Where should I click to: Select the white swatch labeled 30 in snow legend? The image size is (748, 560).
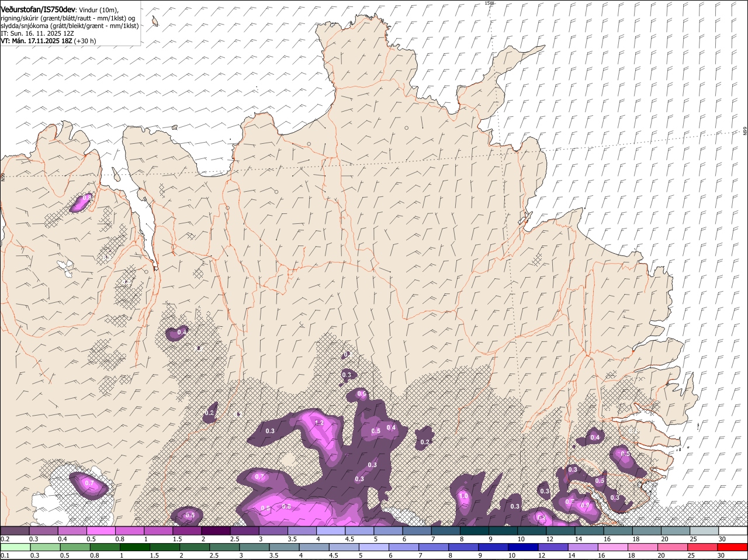[x=733, y=531]
